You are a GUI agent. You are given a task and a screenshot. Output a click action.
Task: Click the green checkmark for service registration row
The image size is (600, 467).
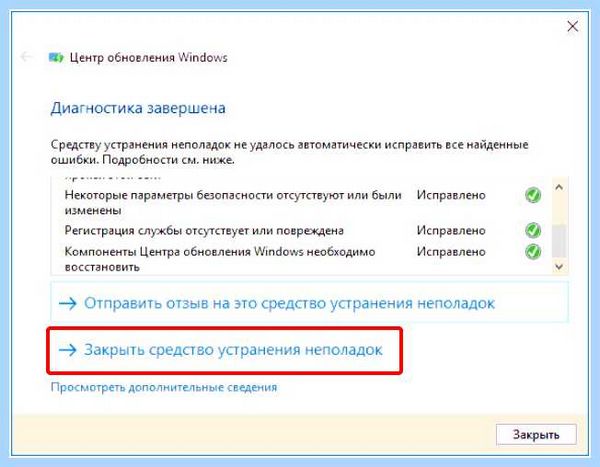click(533, 230)
